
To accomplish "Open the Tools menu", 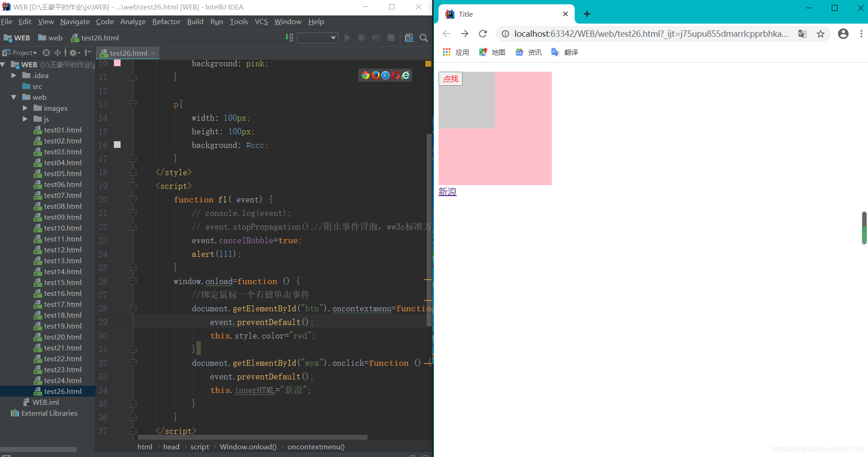I will click(x=239, y=21).
